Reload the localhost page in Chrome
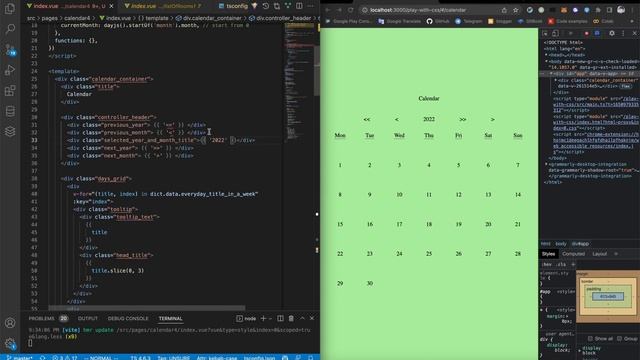Screen dimensions: 640x360 [x=351, y=10]
